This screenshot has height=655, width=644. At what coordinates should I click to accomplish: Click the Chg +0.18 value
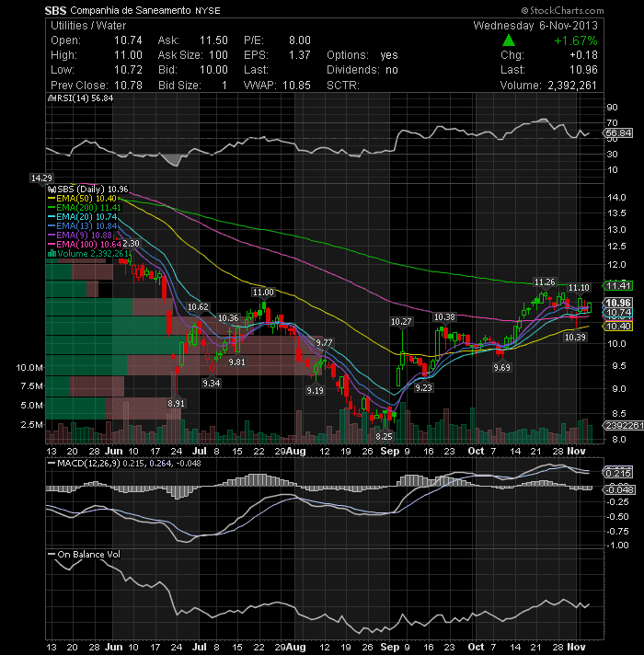583,55
